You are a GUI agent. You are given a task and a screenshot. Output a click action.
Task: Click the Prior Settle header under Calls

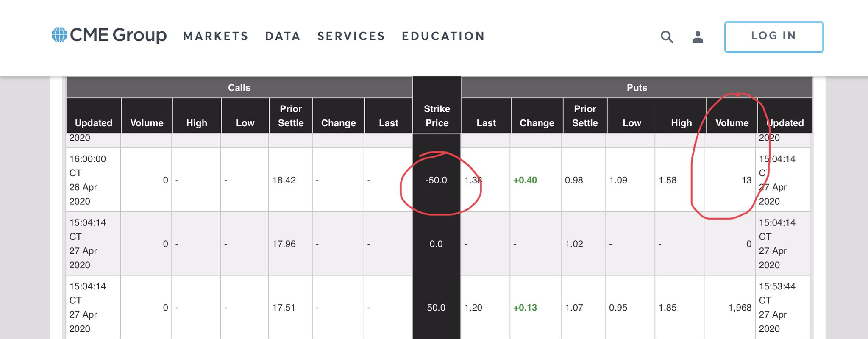(291, 116)
